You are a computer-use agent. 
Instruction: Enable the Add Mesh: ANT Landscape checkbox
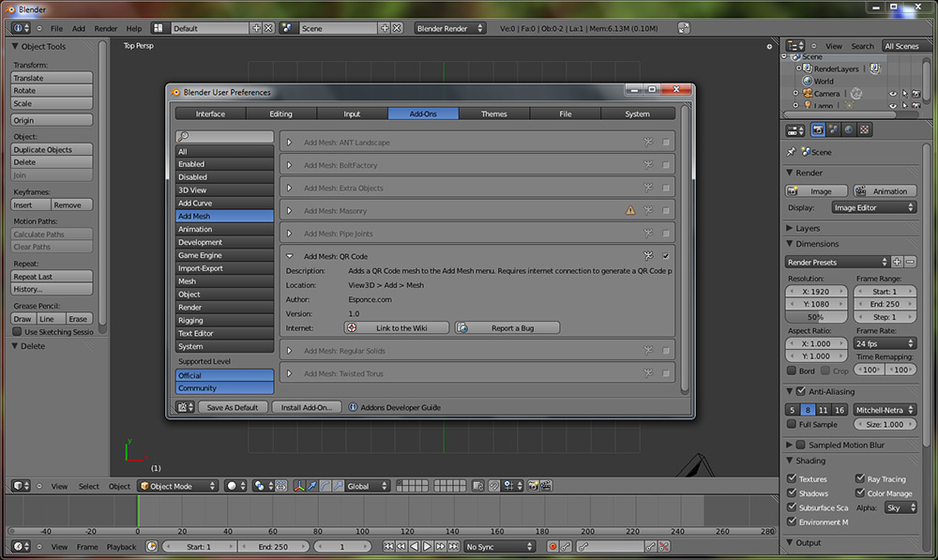666,143
